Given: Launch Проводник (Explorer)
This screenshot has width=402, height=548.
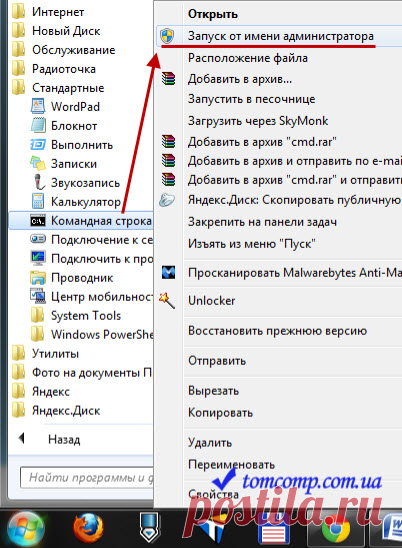Looking at the screenshot, I should coord(72,277).
